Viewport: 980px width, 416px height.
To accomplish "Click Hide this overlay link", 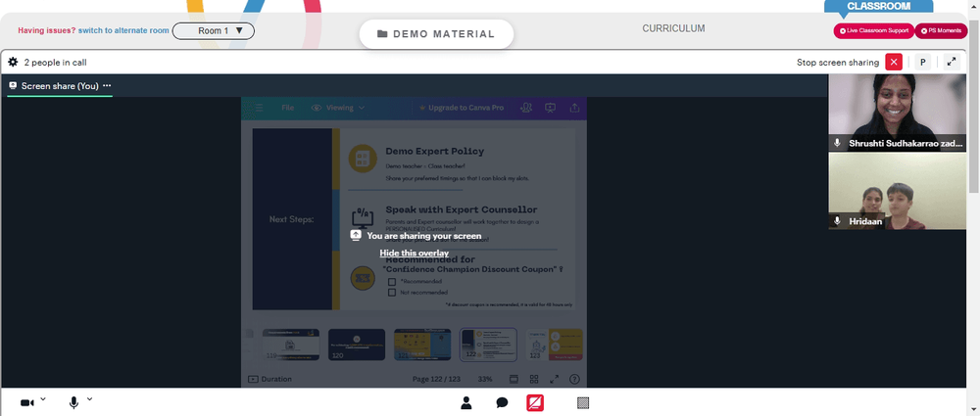I will [414, 253].
